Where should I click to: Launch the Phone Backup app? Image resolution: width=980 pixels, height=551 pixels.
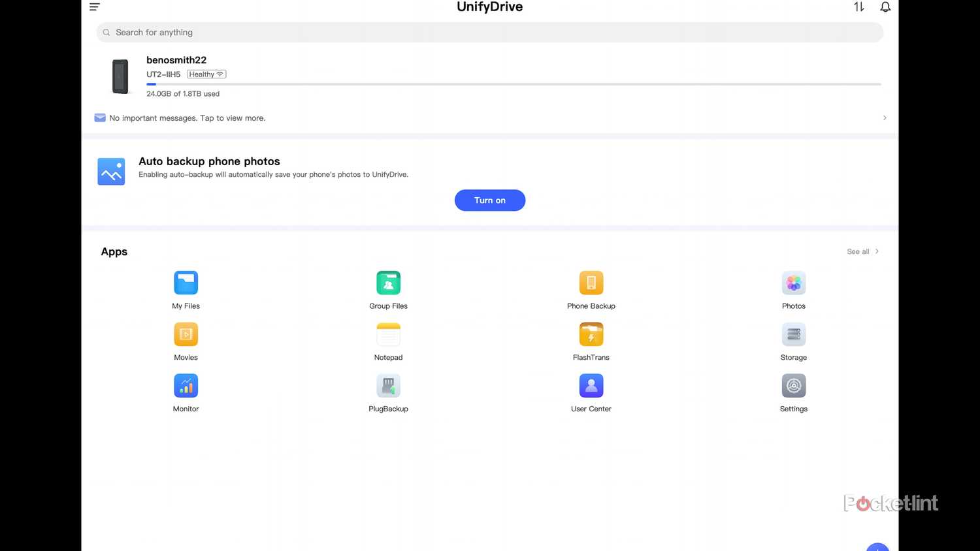pyautogui.click(x=591, y=283)
